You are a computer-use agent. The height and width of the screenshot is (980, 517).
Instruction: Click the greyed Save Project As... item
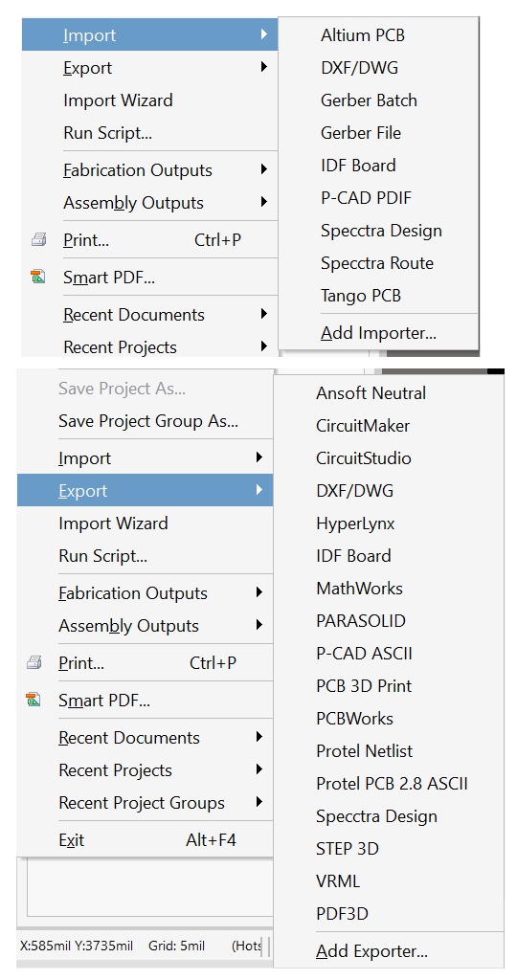pos(122,389)
